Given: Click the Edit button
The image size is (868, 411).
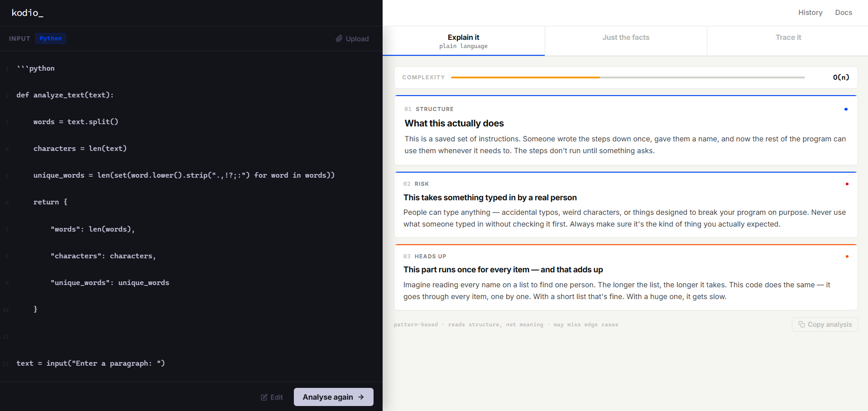Looking at the screenshot, I should pos(272,397).
